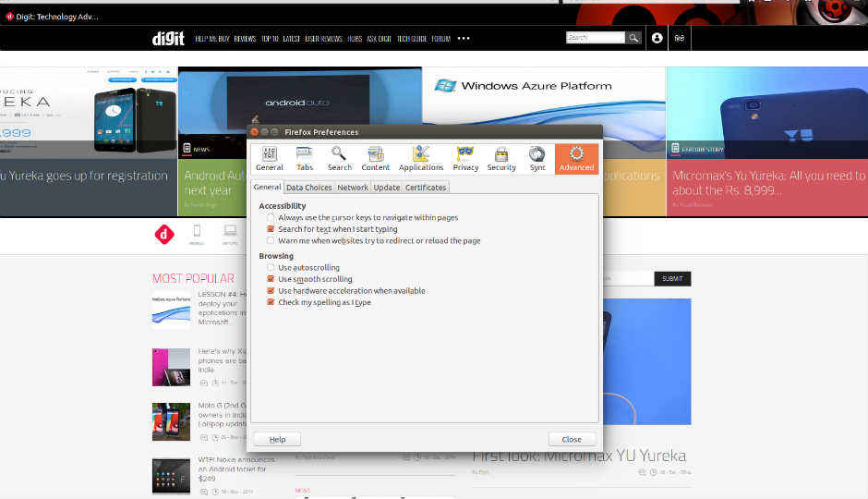Viewport: 868px width, 499px height.
Task: Open the General preferences pane icon
Action: (x=270, y=158)
